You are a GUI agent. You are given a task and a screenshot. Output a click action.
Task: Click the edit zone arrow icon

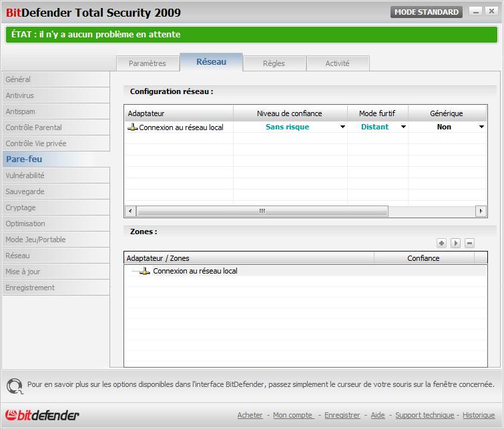tap(455, 244)
